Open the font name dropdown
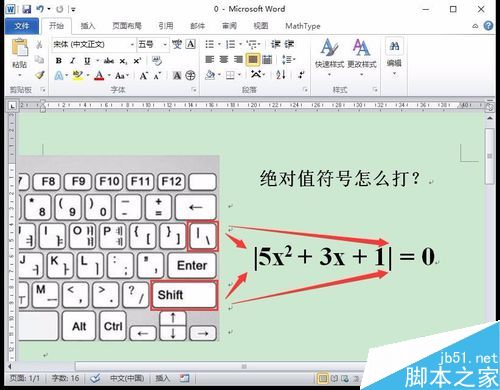 pos(93,44)
